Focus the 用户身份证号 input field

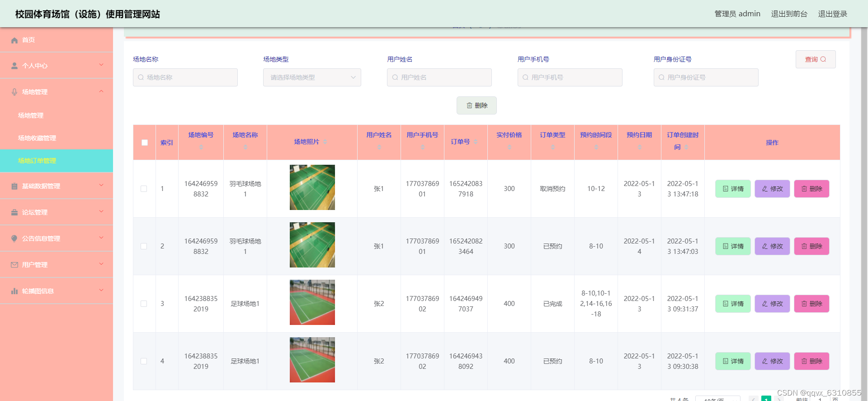tap(706, 77)
